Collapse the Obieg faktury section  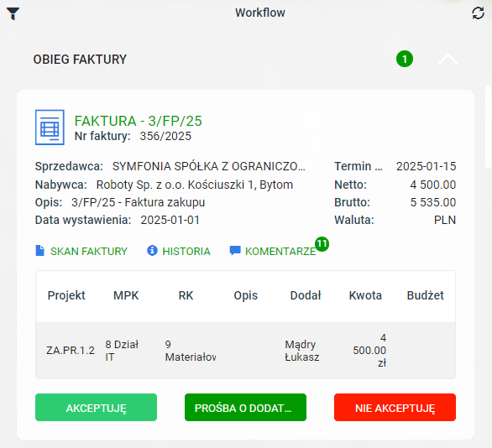(448, 60)
